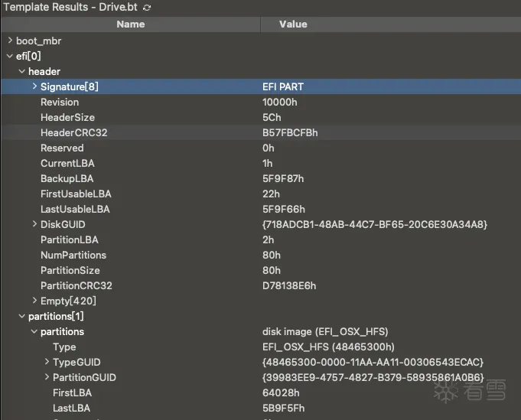Expand the boot_mbr node
521x420 pixels.
point(9,41)
